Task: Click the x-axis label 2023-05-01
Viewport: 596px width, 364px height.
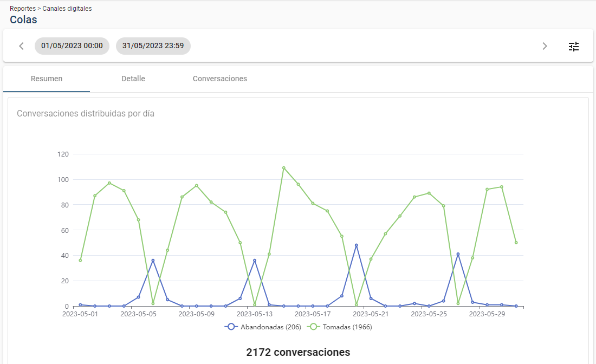Action: pos(80,314)
